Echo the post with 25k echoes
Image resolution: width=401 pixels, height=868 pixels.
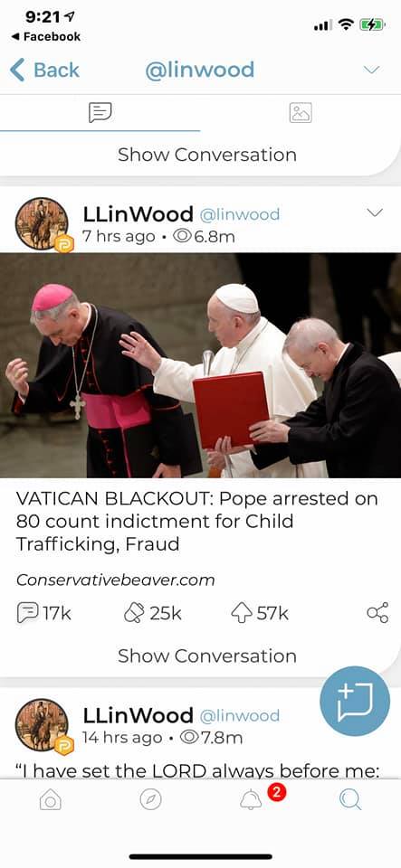pyautogui.click(x=152, y=613)
